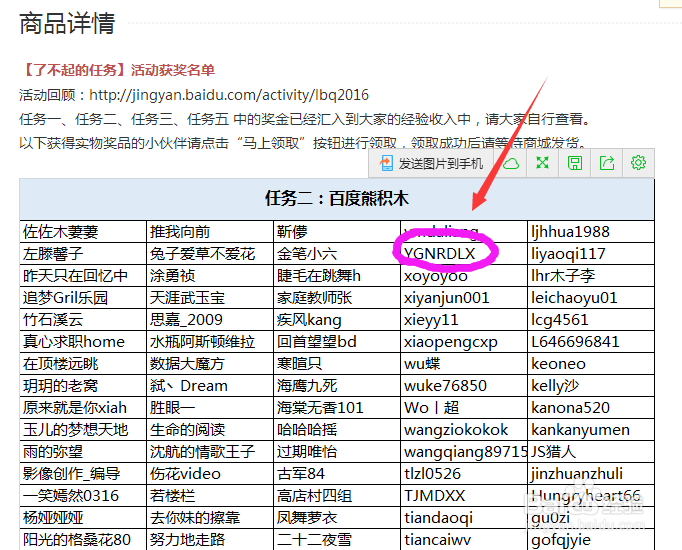Click the green share export icon
The width and height of the screenshot is (682, 550).
pyautogui.click(x=607, y=163)
